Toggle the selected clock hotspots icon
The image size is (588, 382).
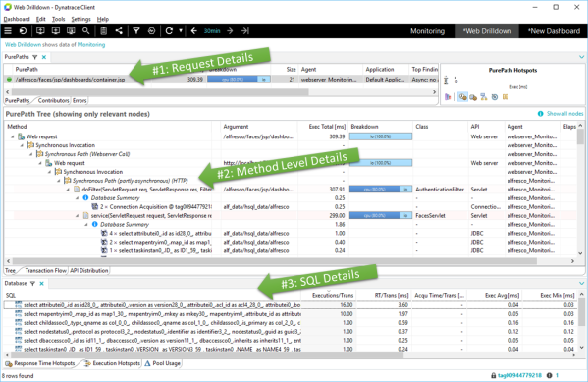[x=462, y=97]
